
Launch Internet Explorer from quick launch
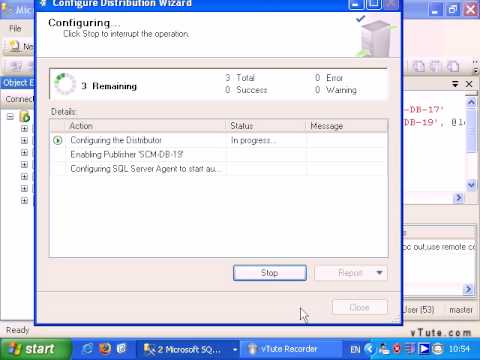point(88,349)
